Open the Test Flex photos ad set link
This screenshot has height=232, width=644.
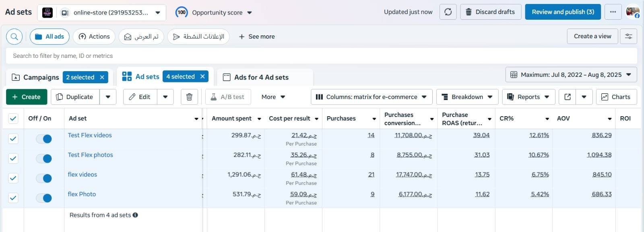pyautogui.click(x=90, y=155)
